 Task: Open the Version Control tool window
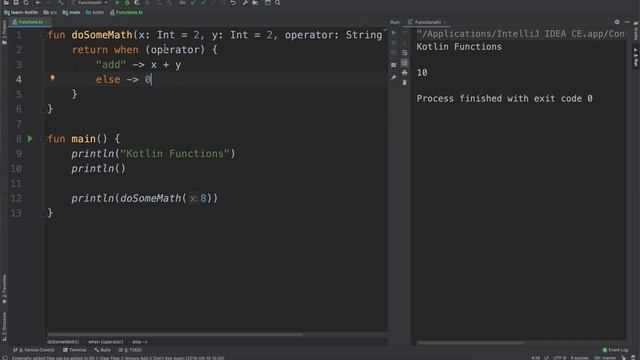tap(34, 350)
